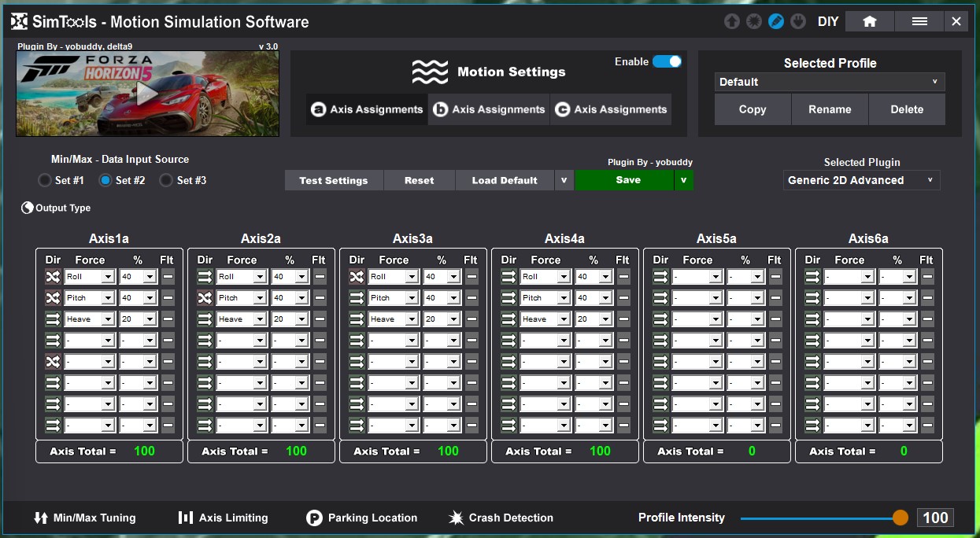The width and height of the screenshot is (980, 538).
Task: Click the home icon in title bar
Action: coord(869,21)
